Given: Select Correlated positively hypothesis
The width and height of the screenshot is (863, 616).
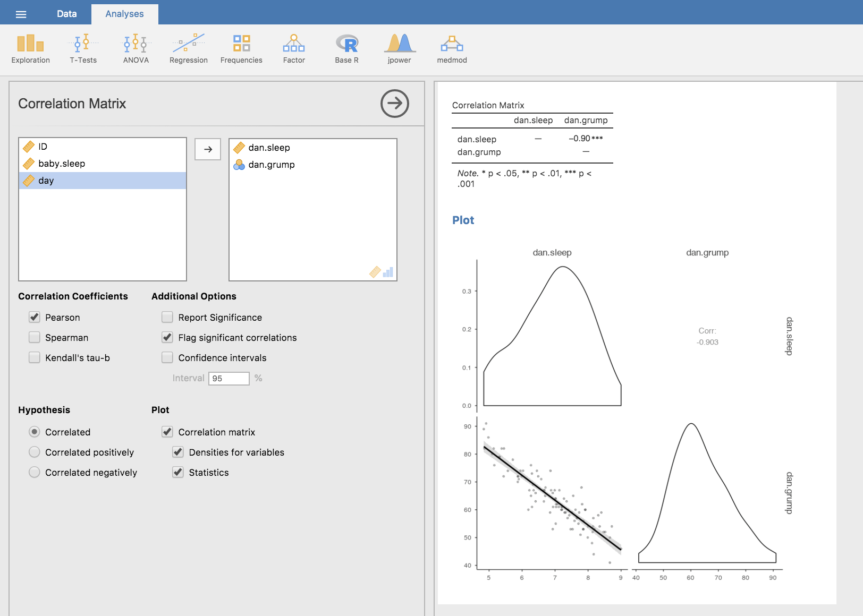Looking at the screenshot, I should click(35, 452).
